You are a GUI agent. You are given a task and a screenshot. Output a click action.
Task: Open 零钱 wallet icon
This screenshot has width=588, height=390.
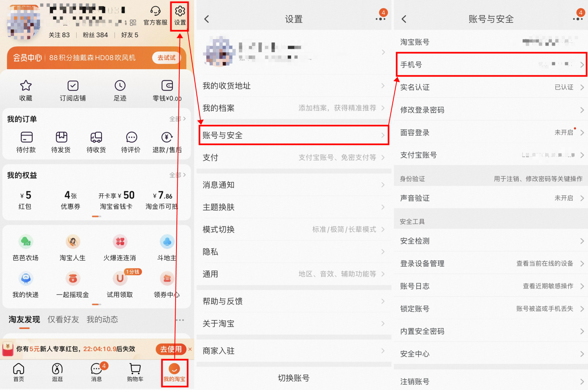167,85
